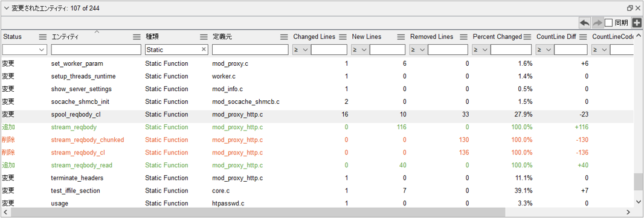Open the エンティティ column hamburger menu
This screenshot has height=218, width=644.
click(137, 37)
